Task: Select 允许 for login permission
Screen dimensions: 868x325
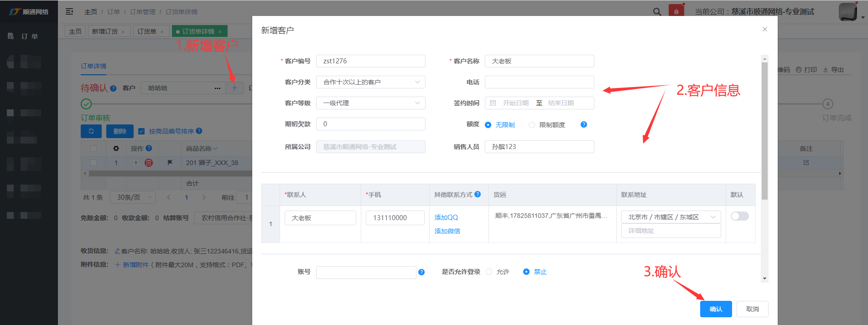Action: (x=489, y=272)
